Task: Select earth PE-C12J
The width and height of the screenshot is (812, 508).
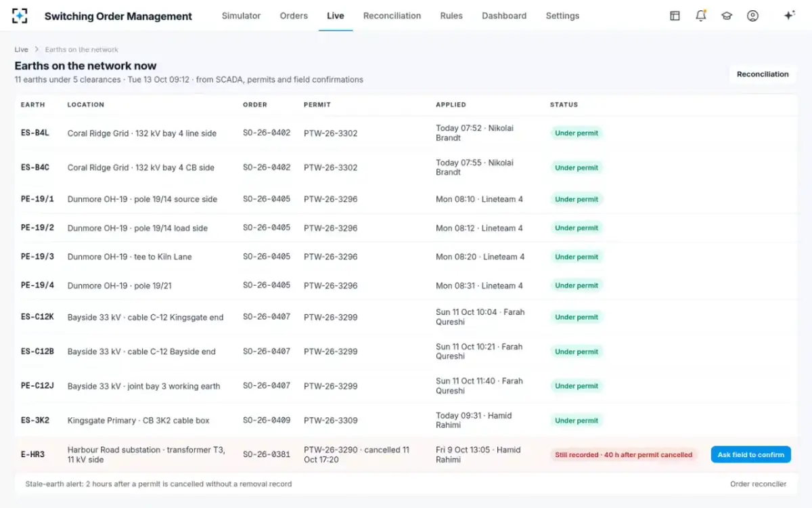Action: click(x=37, y=386)
